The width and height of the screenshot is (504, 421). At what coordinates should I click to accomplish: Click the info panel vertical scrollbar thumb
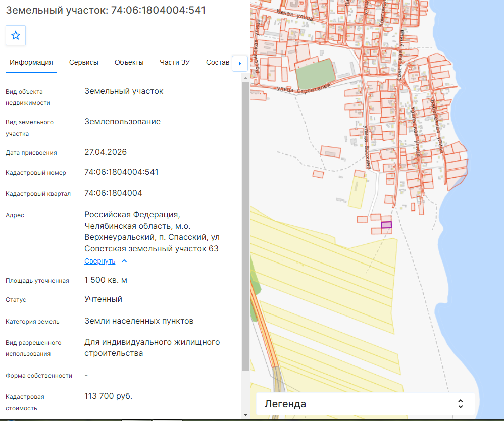(245, 226)
